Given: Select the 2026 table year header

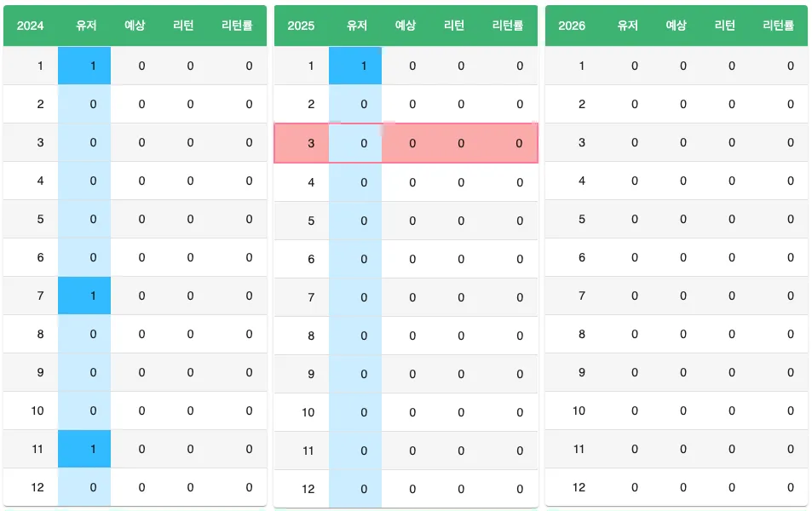Looking at the screenshot, I should point(572,26).
